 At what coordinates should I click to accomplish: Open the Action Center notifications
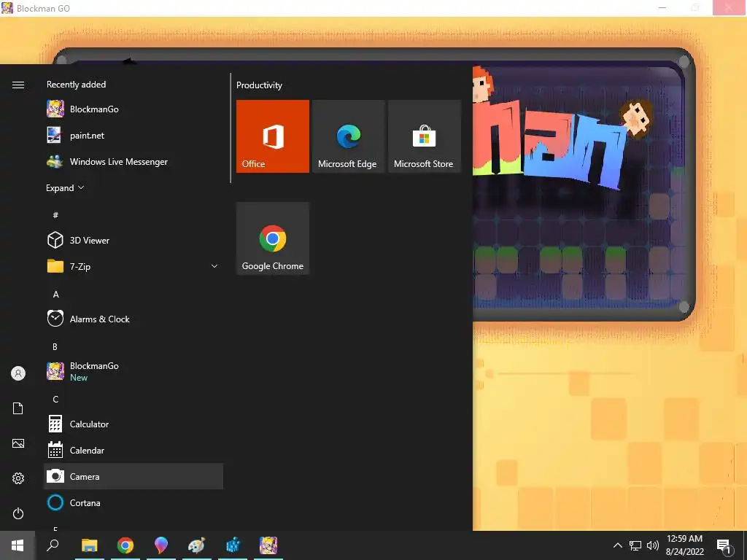(x=724, y=545)
